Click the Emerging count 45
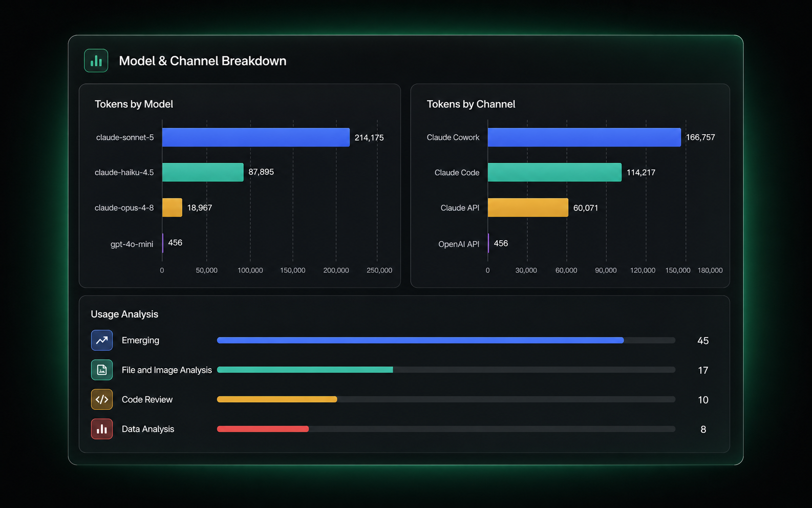 [703, 341]
